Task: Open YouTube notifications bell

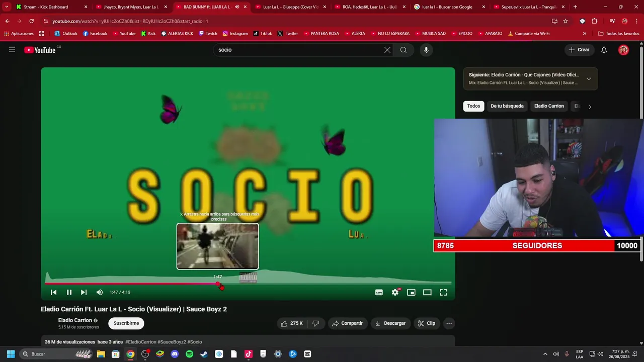Action: (604, 50)
